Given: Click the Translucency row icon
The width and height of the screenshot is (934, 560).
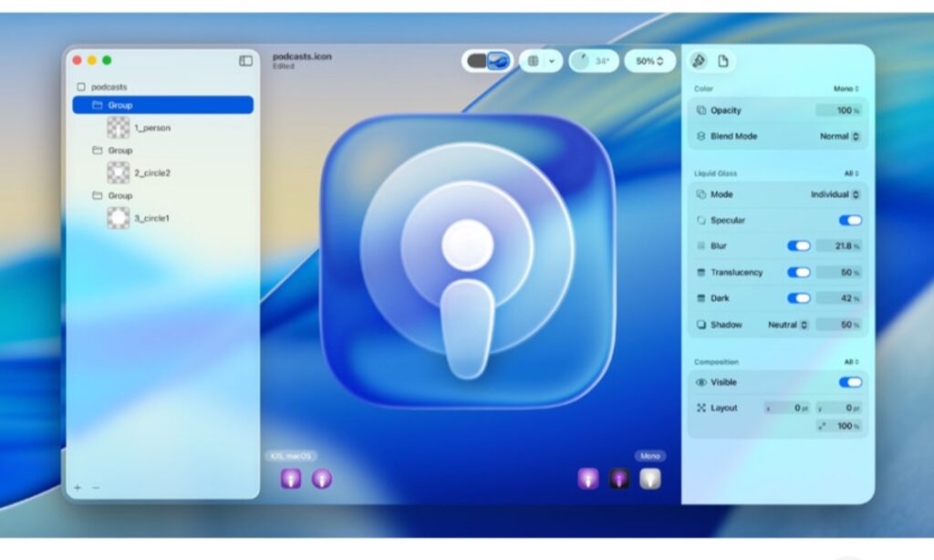Looking at the screenshot, I should coord(701,273).
